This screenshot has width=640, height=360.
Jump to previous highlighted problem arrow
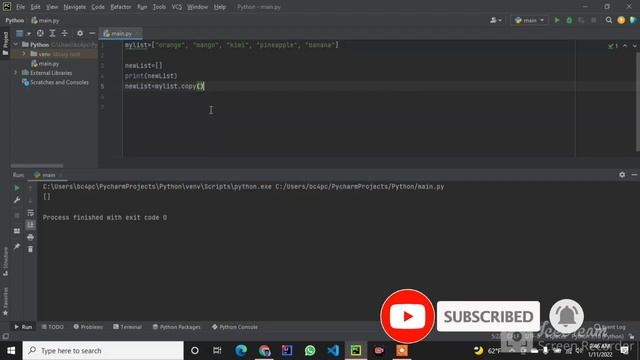[625, 46]
